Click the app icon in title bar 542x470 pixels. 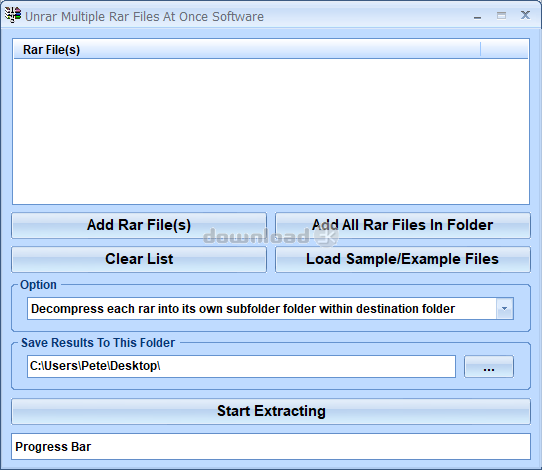pos(13,15)
